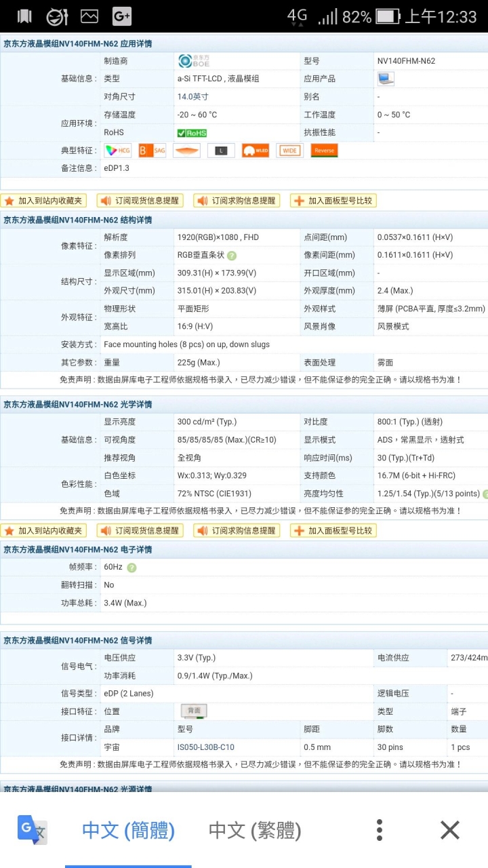Click 订阅求购信息提醒 above 电子详情 header
This screenshot has width=488, height=868.
tap(237, 530)
